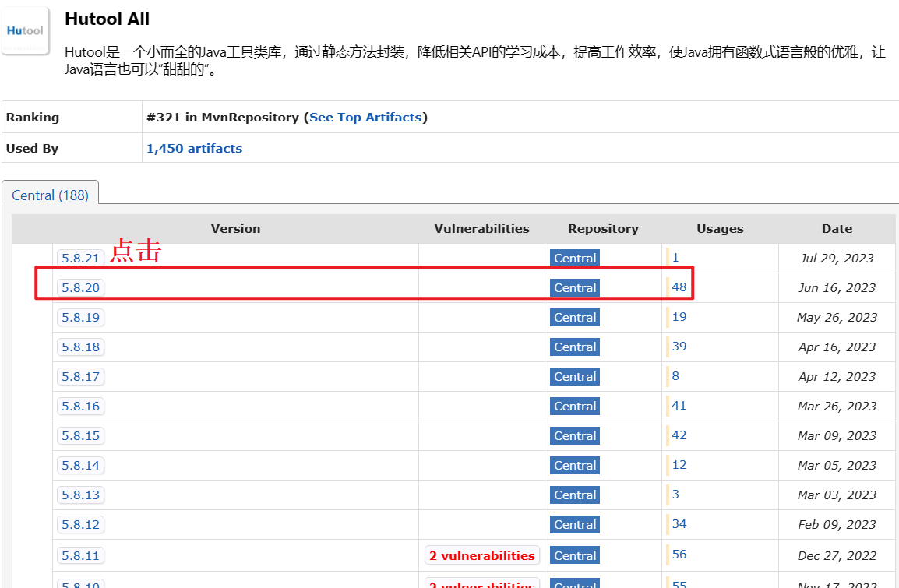899x588 pixels.
Task: Open version 5.8.20 link
Action: coord(81,287)
